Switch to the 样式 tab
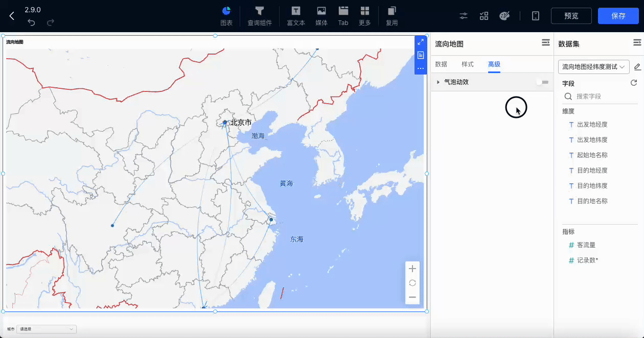The image size is (644, 338). (468, 64)
